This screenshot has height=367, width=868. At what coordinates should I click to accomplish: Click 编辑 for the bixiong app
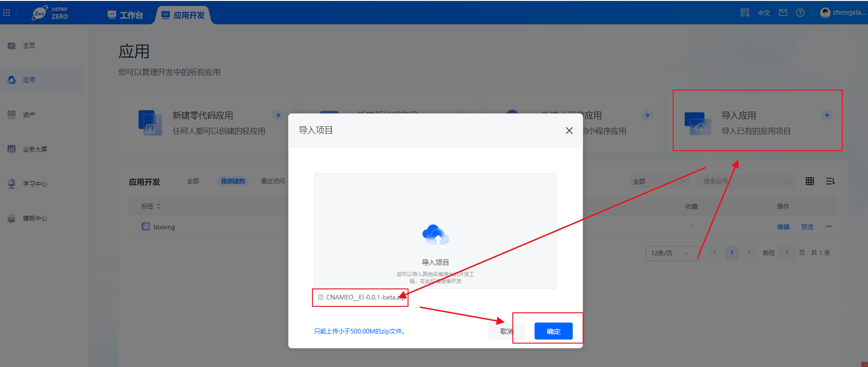click(783, 227)
